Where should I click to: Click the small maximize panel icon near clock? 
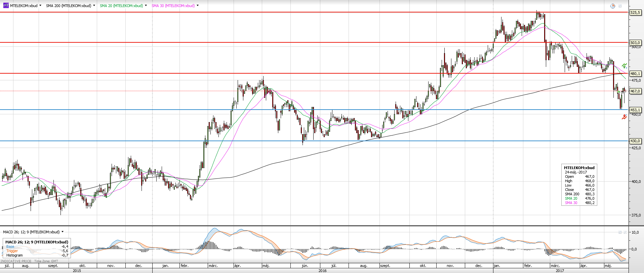pos(620,6)
